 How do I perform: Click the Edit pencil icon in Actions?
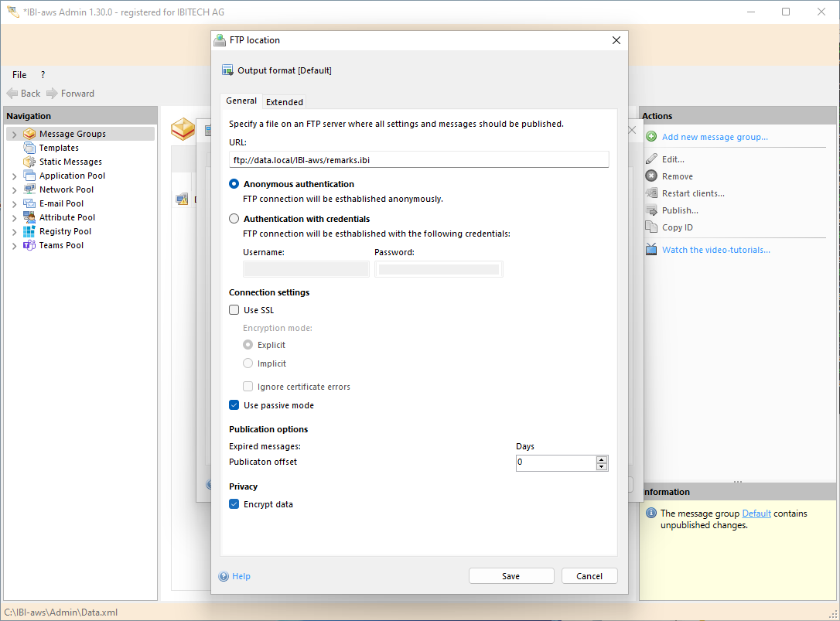coord(651,159)
